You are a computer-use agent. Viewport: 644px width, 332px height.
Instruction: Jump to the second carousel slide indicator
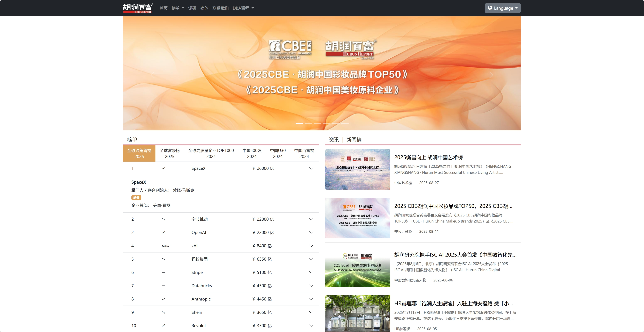click(x=308, y=123)
